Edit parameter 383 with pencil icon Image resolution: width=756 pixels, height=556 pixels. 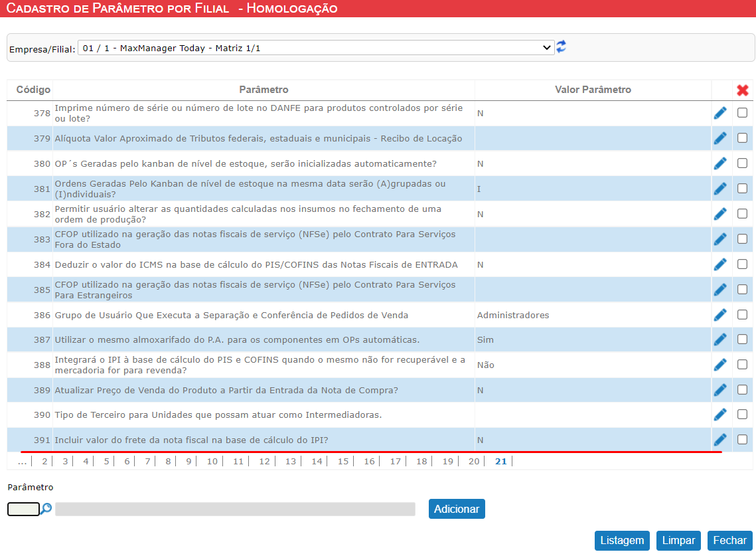tap(720, 239)
